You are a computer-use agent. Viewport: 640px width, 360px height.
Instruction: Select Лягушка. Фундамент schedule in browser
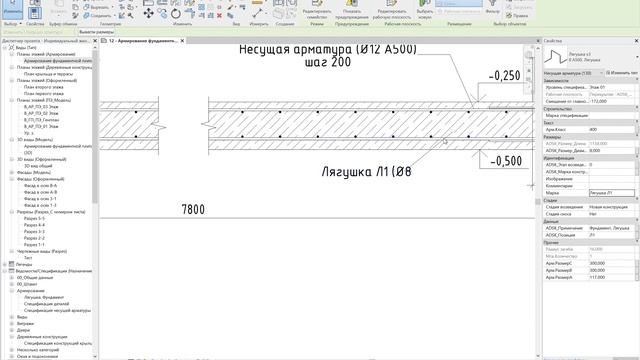click(x=44, y=298)
